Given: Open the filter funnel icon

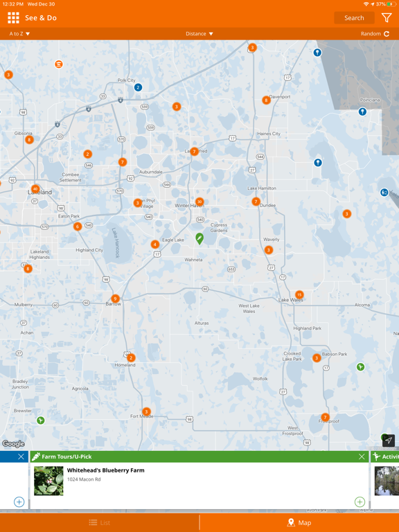Looking at the screenshot, I should point(387,17).
